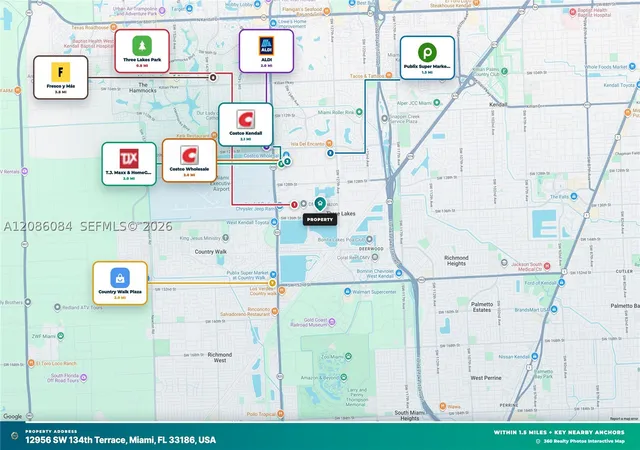The width and height of the screenshot is (640, 450).
Task: Click the Costco Wholesale orange card icon
Action: tap(189, 155)
